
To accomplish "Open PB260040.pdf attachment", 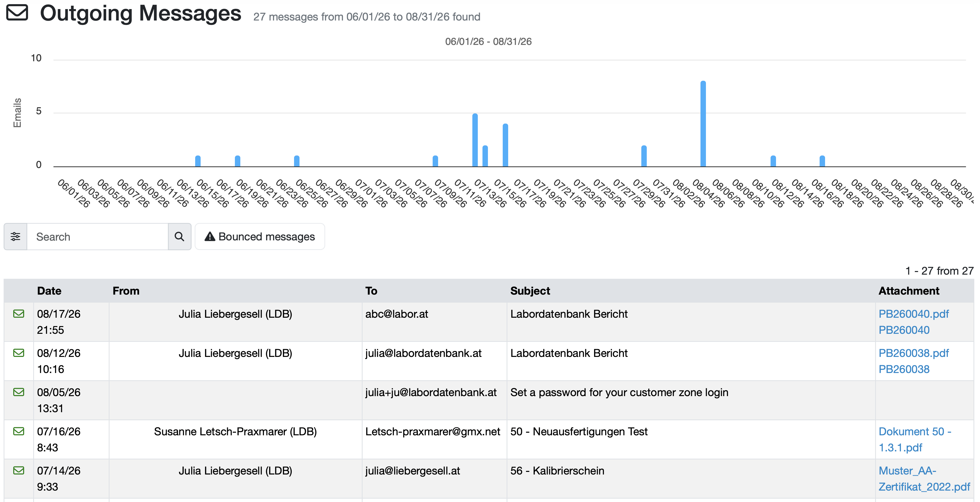I will pyautogui.click(x=913, y=314).
